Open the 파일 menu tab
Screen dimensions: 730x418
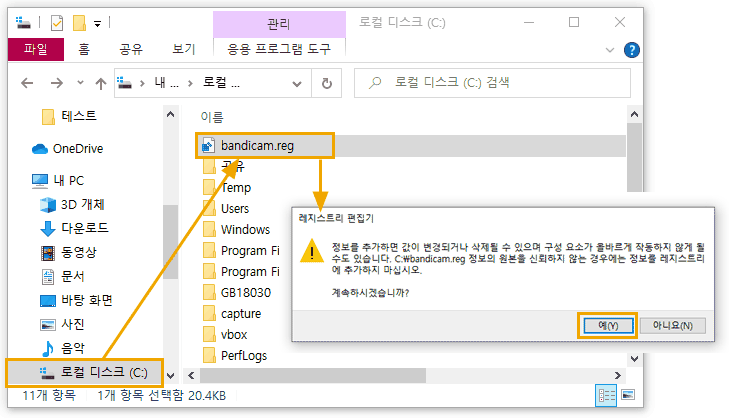pyautogui.click(x=34, y=48)
